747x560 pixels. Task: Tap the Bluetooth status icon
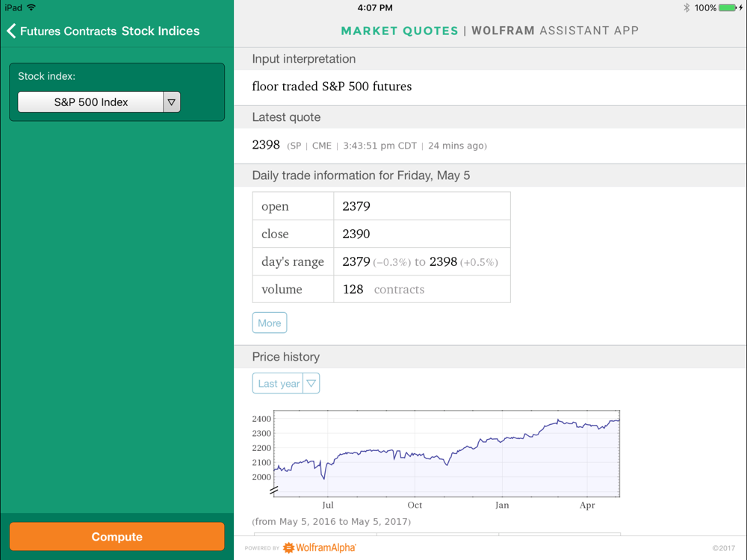pyautogui.click(x=686, y=7)
